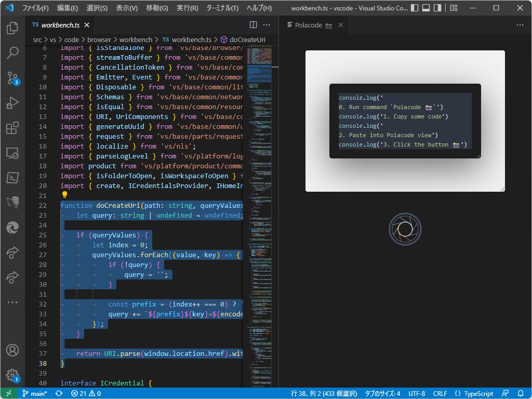
Task: Open the Polacode view ellipsis actions menu
Action: (x=519, y=24)
